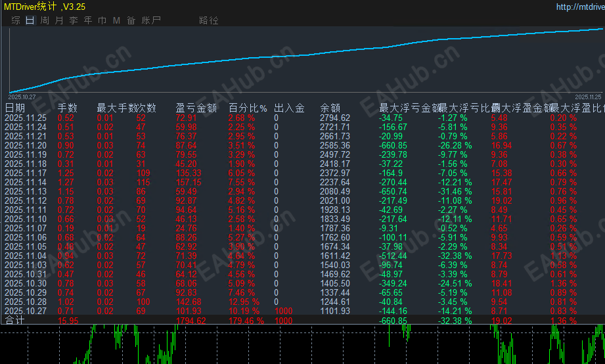The height and width of the screenshot is (364, 605).
Task: Click floating loss percentage -32.38 % in 2025.11.04 row
Action: coord(455,256)
